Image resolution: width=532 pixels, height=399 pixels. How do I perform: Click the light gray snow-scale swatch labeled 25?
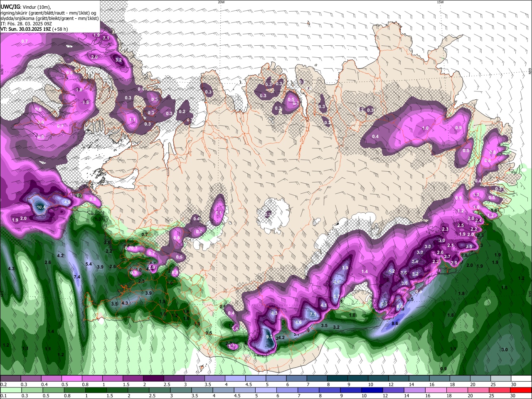(500, 378)
